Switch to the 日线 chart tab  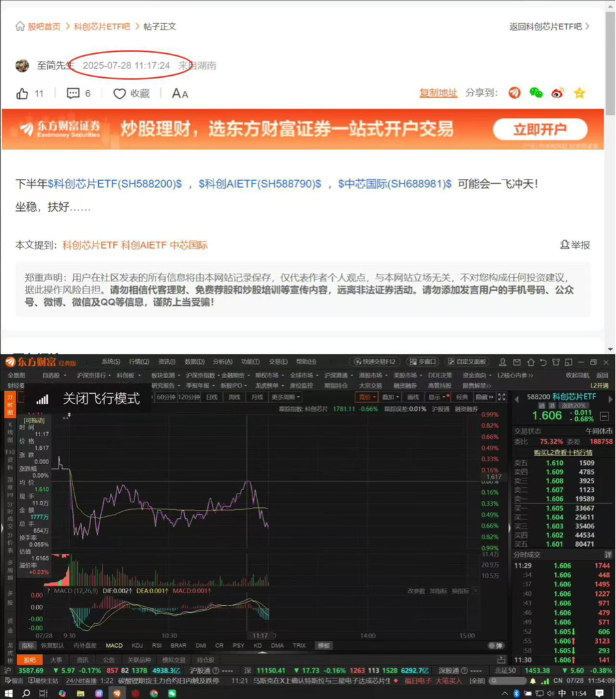[212, 397]
